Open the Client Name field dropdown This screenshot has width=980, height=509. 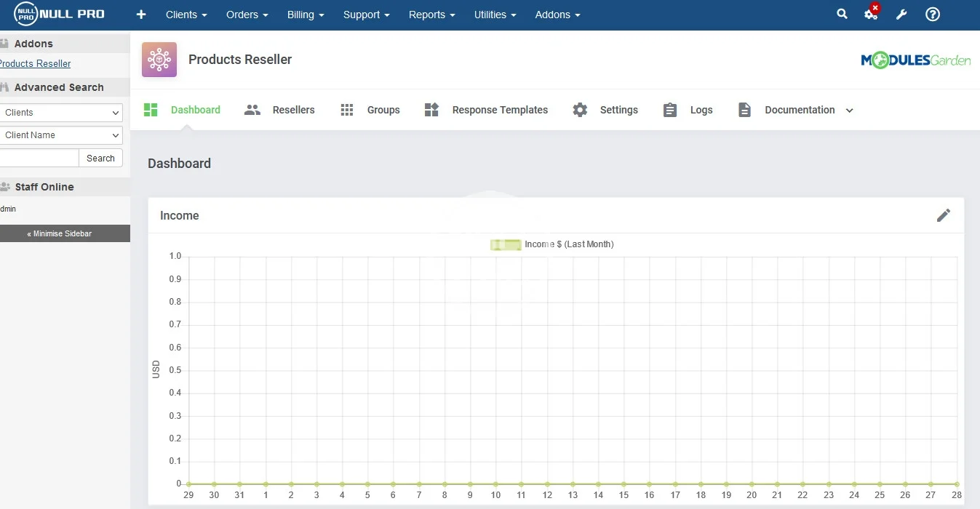[60, 135]
